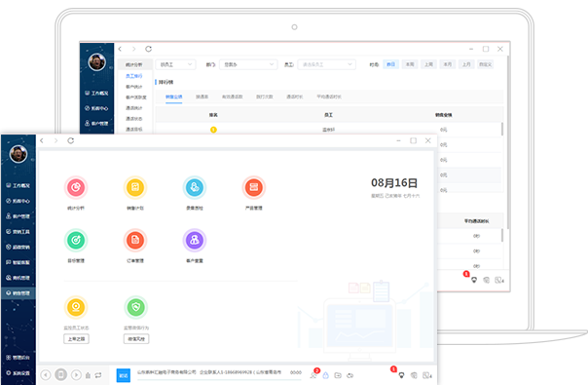Expand the employee selection dropdown in the back window
Viewport: 588px width, 385px height.
(x=327, y=64)
